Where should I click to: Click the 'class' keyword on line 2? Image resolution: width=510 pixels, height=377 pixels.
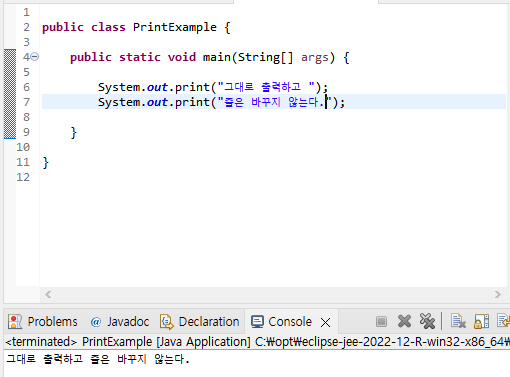(108, 27)
